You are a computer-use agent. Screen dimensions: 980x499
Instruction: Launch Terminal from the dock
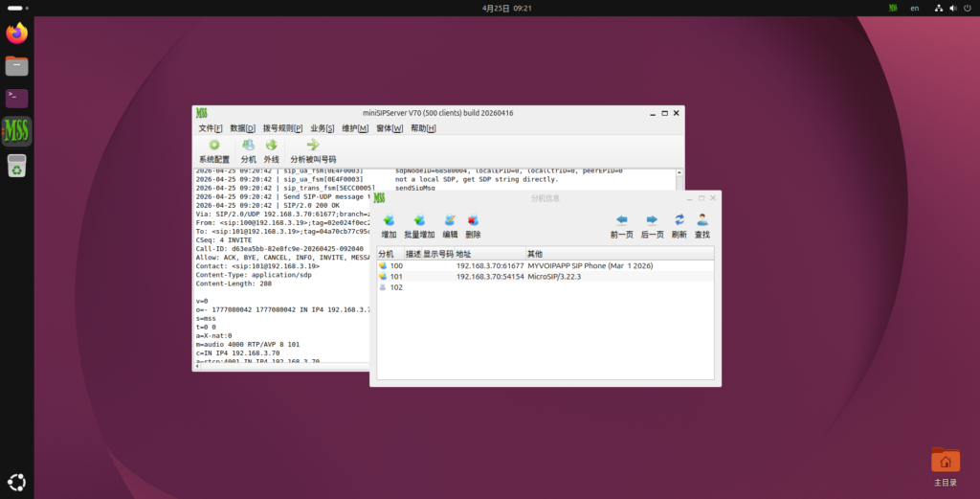coord(17,99)
